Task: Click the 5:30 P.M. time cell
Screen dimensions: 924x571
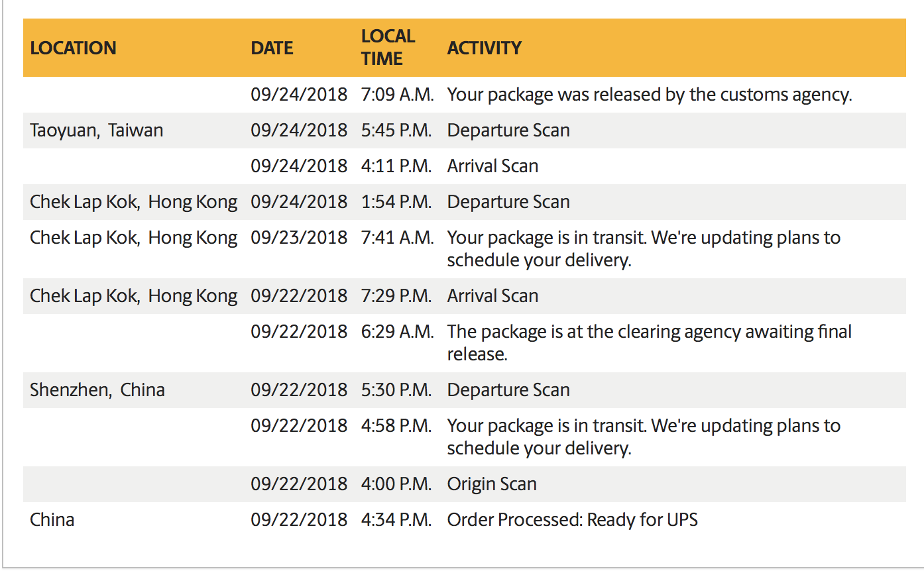Action: (x=396, y=390)
